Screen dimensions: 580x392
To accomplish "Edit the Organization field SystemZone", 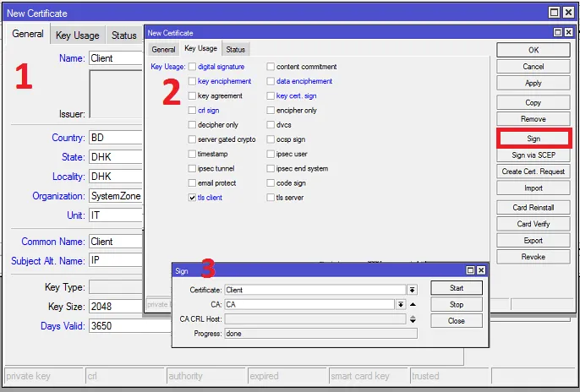I will [x=116, y=196].
